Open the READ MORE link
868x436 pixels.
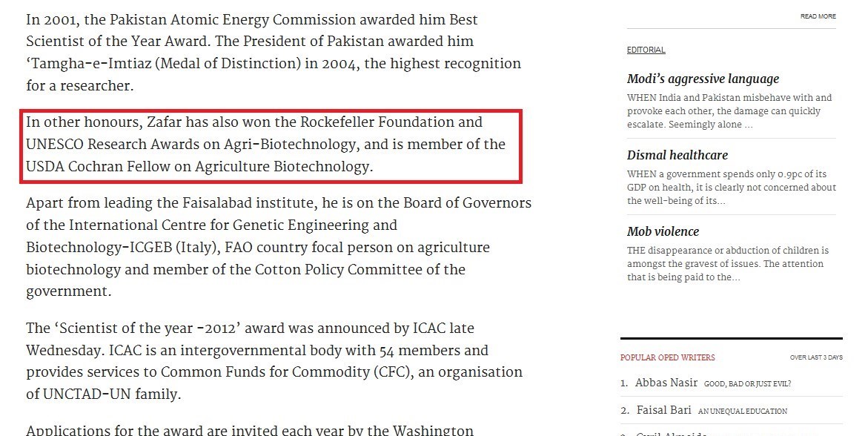(x=818, y=16)
